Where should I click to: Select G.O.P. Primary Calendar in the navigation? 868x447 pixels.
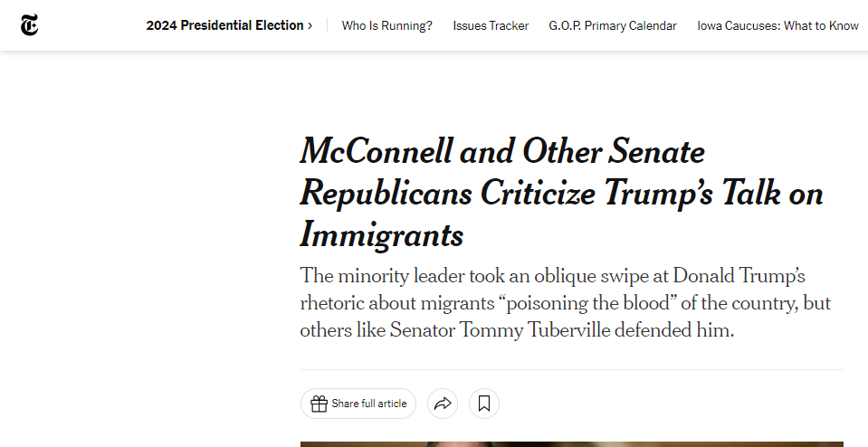coord(613,25)
